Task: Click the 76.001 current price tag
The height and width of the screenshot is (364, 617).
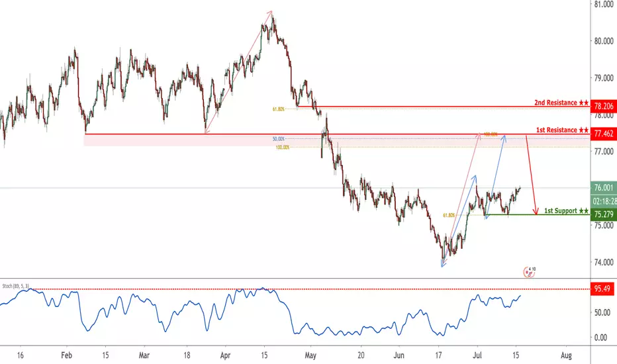Action: click(604, 188)
